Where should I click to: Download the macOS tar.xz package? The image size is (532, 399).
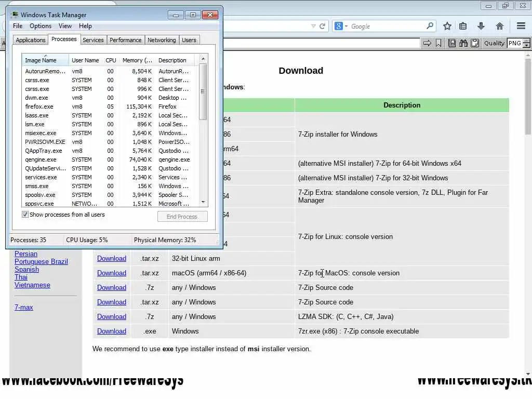pos(112,273)
